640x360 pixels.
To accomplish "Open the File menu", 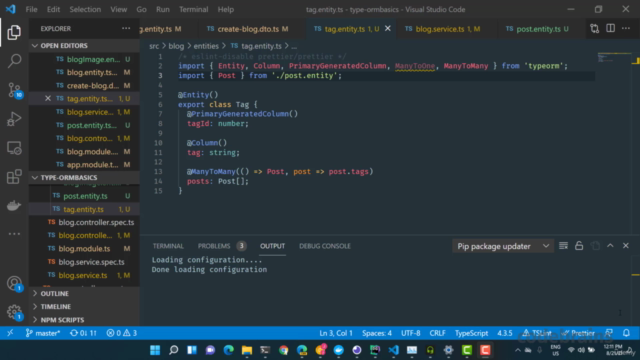I will tap(31, 9).
